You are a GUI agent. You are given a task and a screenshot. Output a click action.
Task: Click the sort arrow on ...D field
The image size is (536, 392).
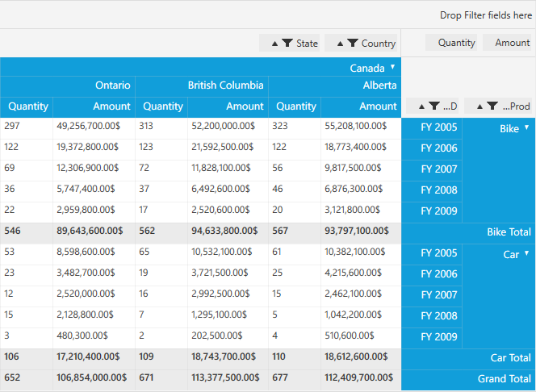(421, 106)
